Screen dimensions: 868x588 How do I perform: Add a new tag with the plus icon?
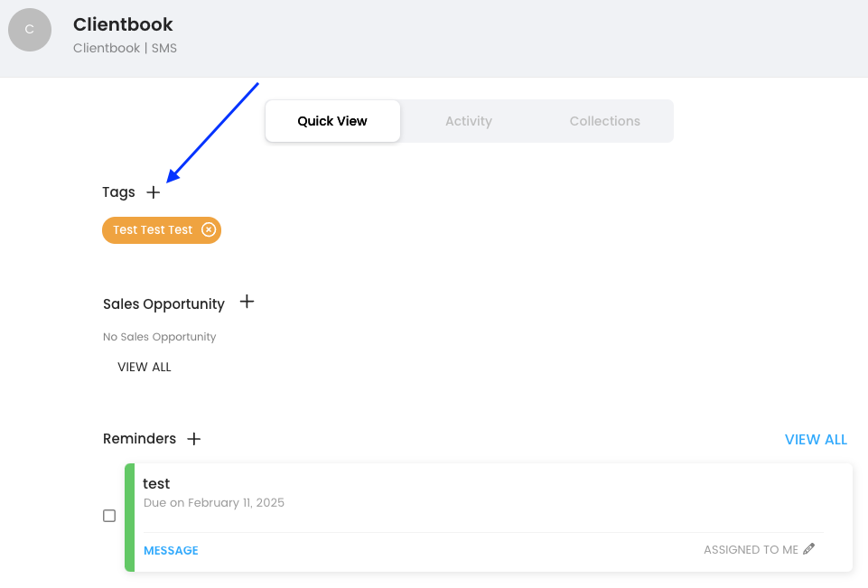coord(154,192)
